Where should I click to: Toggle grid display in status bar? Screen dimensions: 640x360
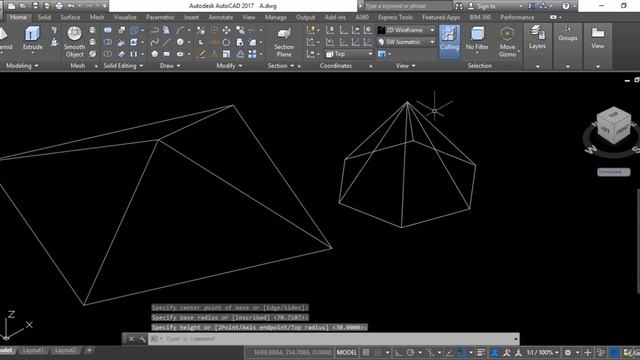click(366, 352)
